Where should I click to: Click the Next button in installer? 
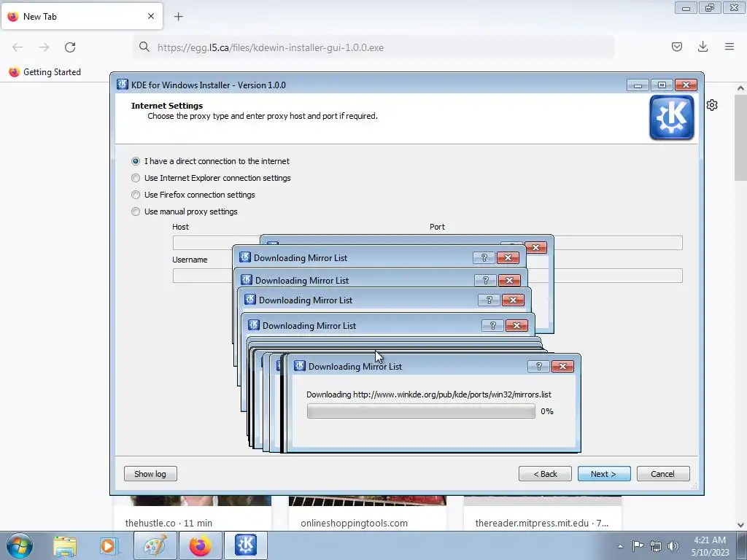604,474
